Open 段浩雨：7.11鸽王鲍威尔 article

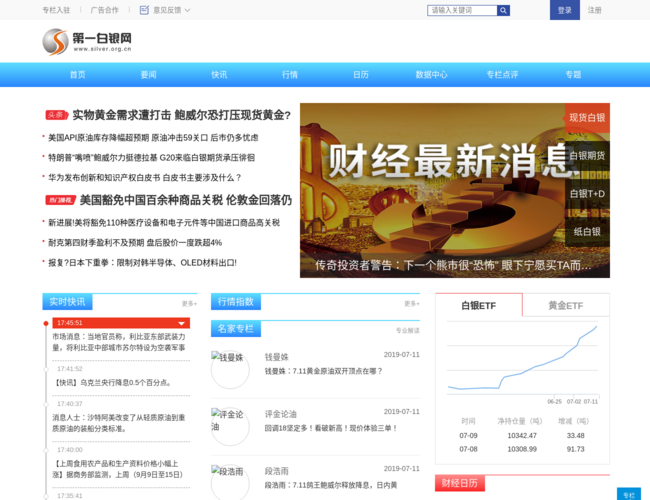(331, 485)
